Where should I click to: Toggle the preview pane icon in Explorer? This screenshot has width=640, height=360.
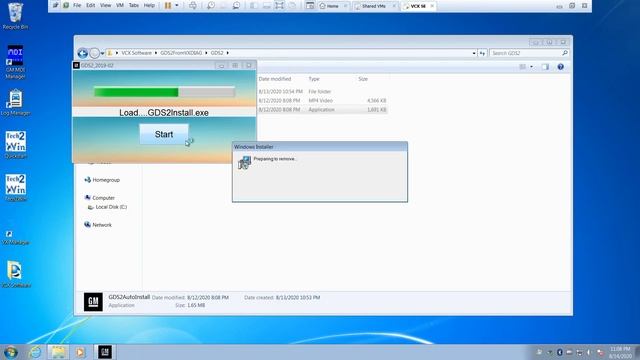click(x=545, y=67)
